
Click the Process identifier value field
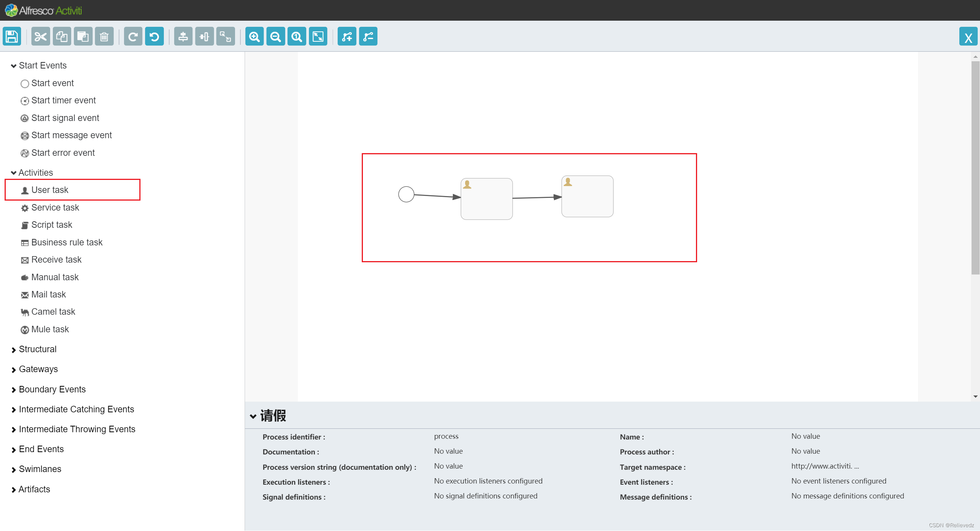coord(446,436)
